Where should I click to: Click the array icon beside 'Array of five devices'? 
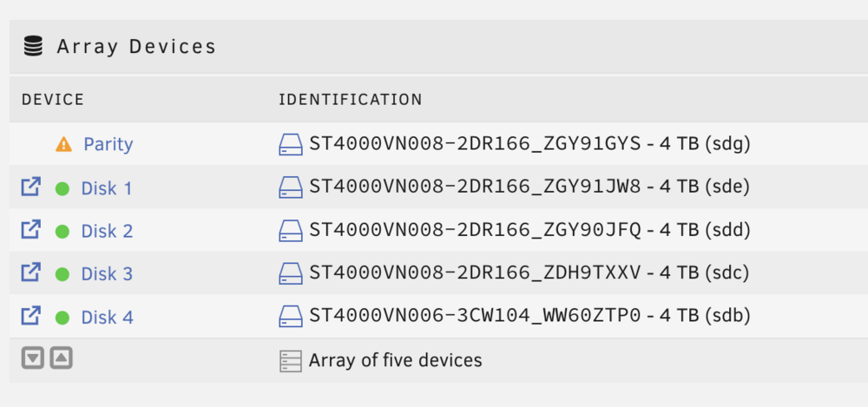pyautogui.click(x=291, y=361)
